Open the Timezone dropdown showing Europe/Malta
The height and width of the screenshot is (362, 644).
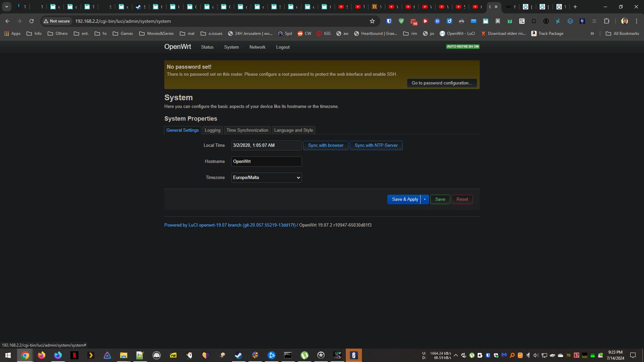click(266, 177)
